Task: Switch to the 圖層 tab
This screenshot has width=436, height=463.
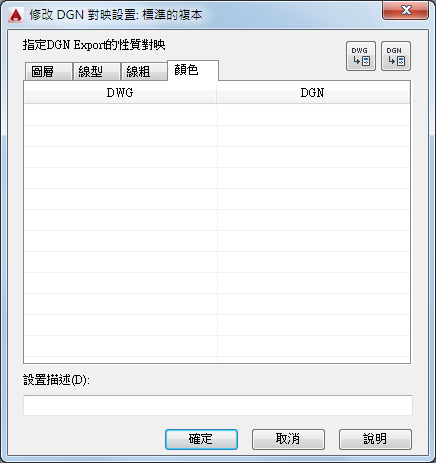Action: pyautogui.click(x=48, y=71)
